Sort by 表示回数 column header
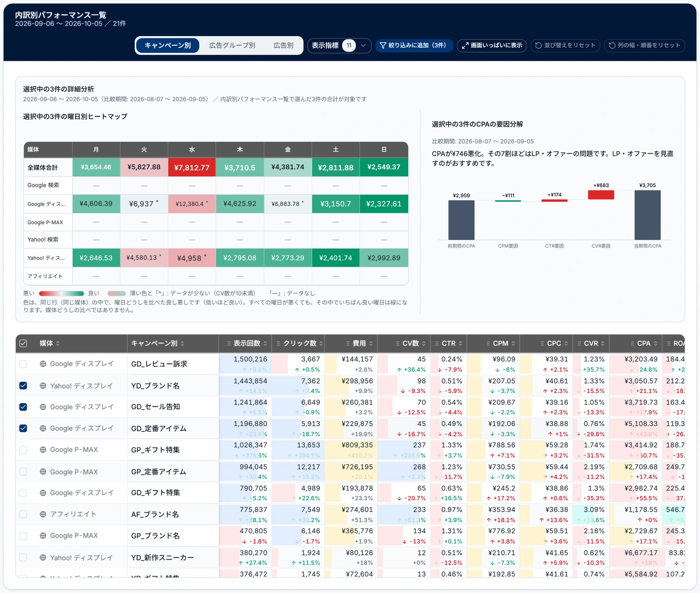This screenshot has width=700, height=593. click(x=251, y=343)
